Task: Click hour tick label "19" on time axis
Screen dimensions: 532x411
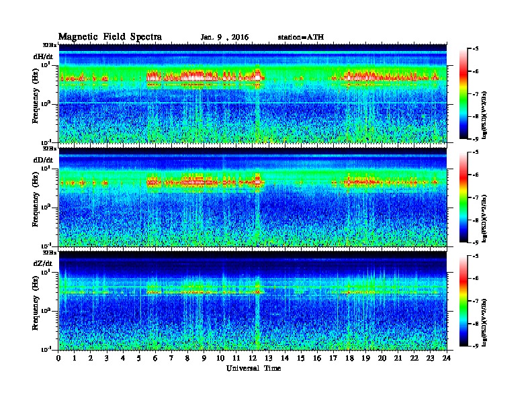Action: (365, 358)
